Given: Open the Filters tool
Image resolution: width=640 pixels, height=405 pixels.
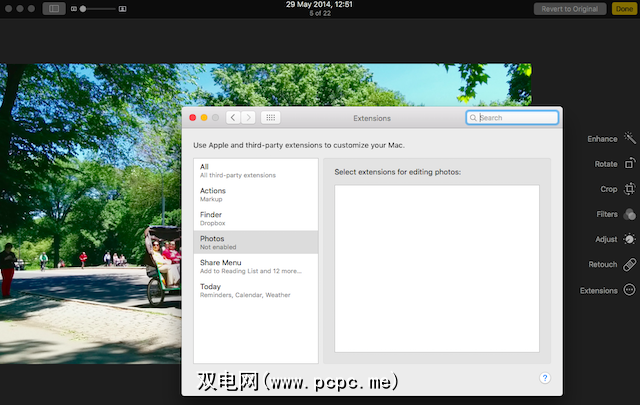Looking at the screenshot, I should point(629,214).
